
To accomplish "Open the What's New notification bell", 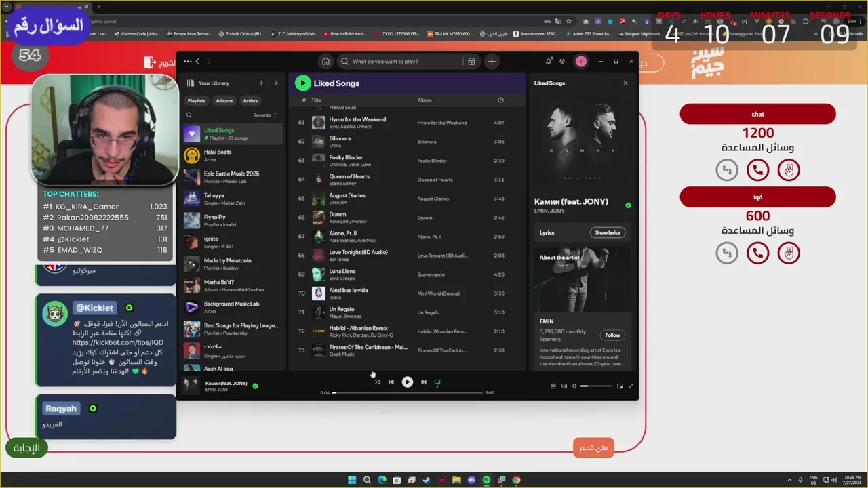I will pyautogui.click(x=549, y=62).
